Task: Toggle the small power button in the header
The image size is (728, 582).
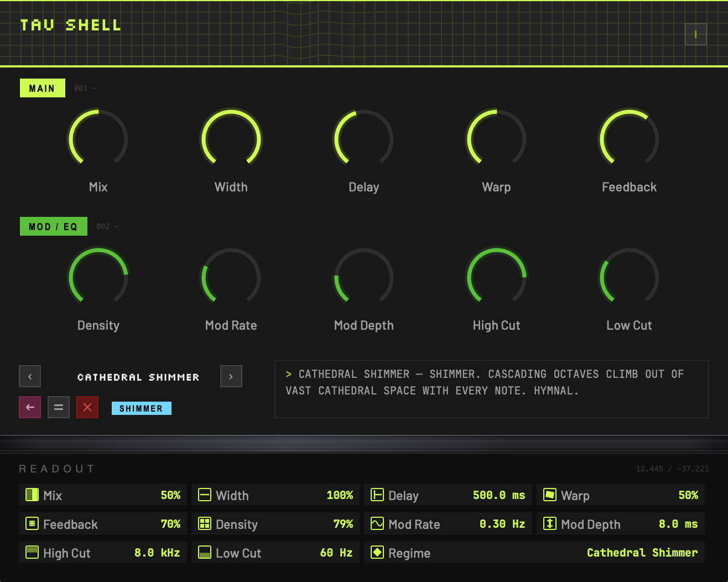Action: point(695,34)
